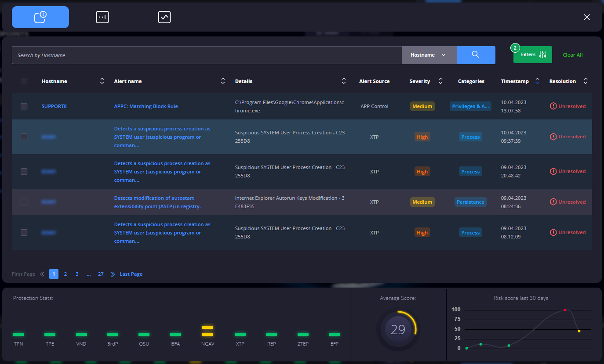The image size is (604, 364).
Task: Click Unresolved status icon for SUPPORT8 row
Action: [553, 106]
